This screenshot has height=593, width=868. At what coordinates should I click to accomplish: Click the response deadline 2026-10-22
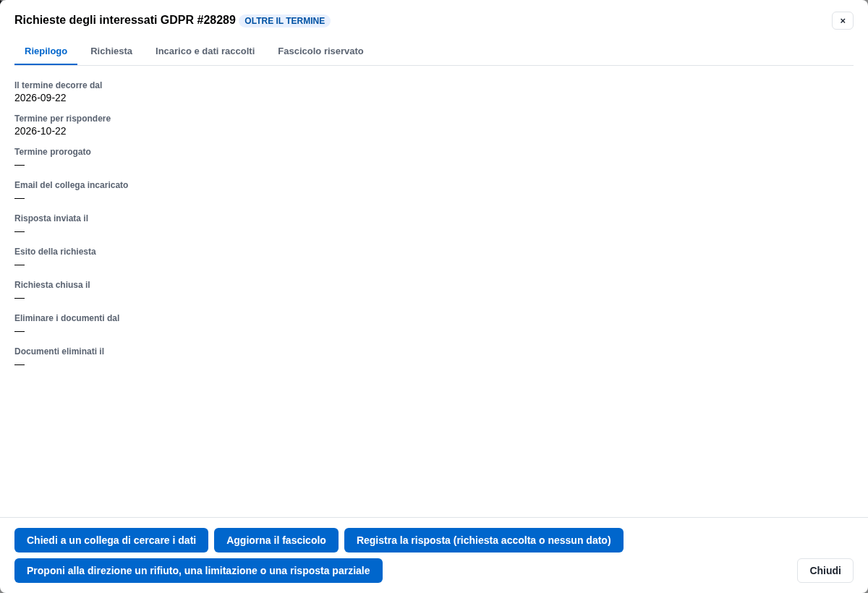coord(41,131)
